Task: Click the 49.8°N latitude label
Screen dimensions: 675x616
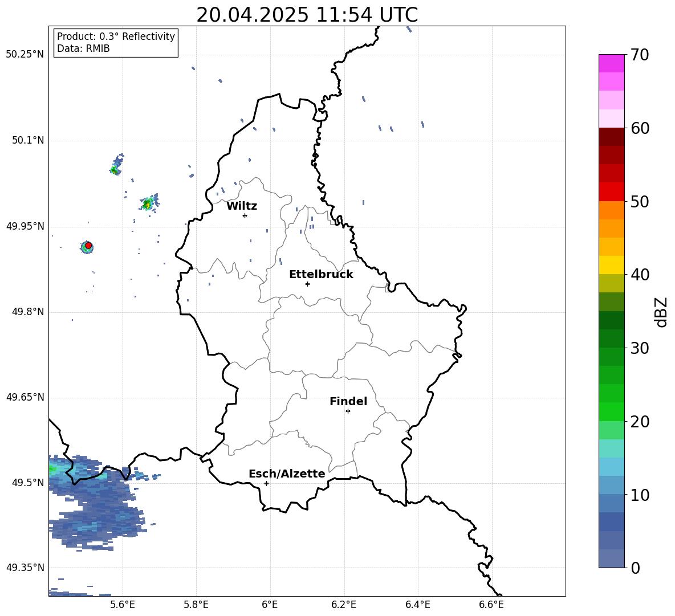Action: [x=28, y=312]
